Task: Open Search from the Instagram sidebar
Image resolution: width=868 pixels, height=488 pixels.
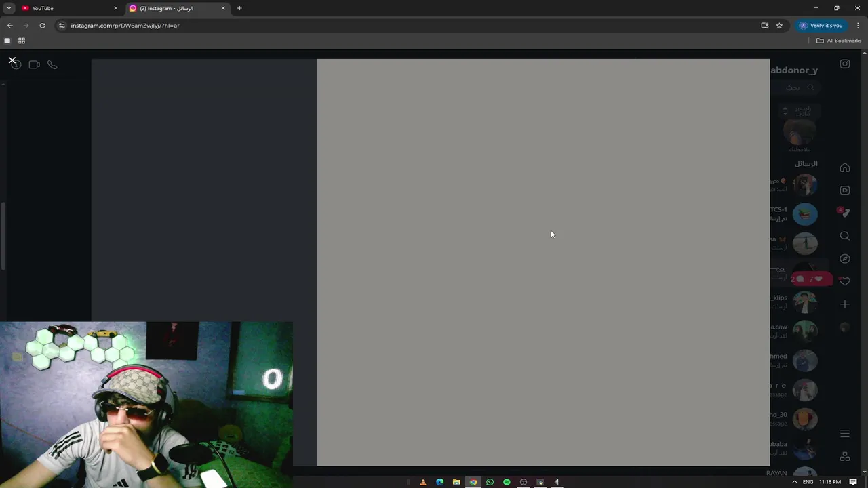Action: pyautogui.click(x=845, y=236)
